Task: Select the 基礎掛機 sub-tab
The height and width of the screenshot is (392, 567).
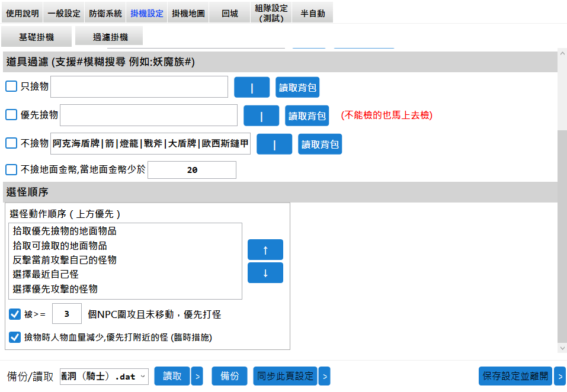Action: coord(36,37)
